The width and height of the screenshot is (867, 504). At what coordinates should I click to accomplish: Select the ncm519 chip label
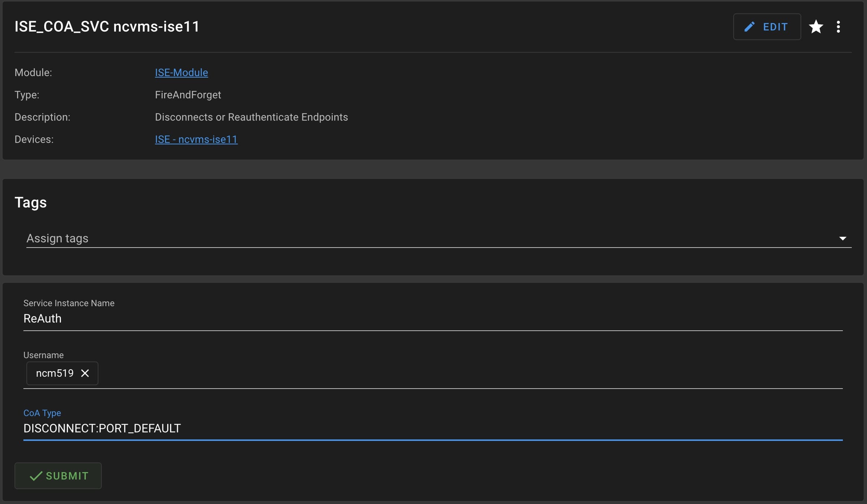55,373
